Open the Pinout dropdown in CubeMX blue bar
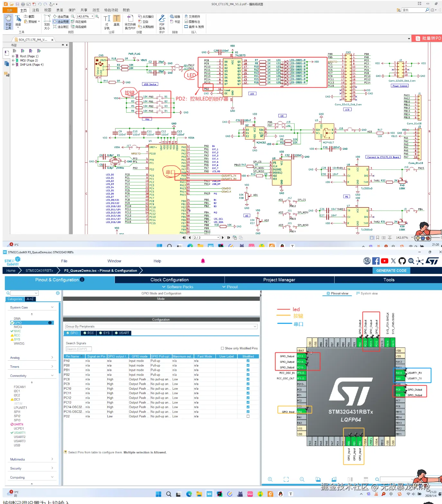Image resolution: width=442 pixels, height=504 pixels. click(x=230, y=287)
